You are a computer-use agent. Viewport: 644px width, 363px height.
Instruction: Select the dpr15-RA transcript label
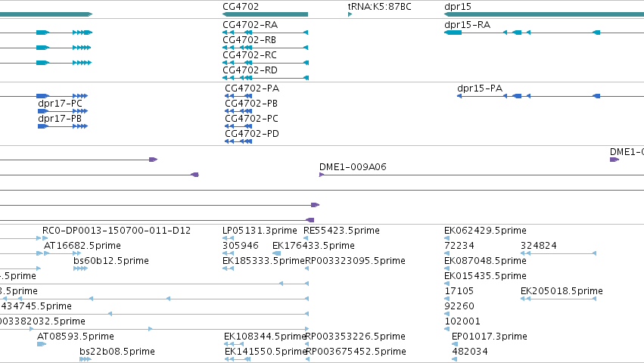pos(468,25)
